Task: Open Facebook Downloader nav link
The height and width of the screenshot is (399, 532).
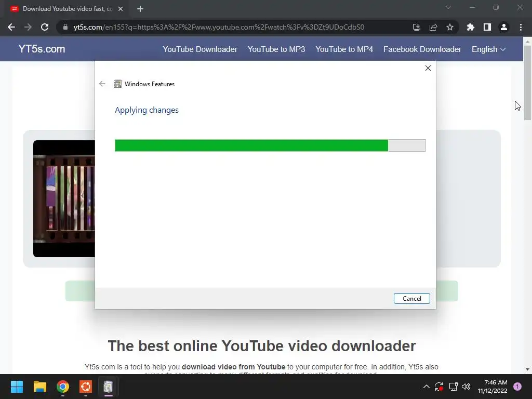Action: (x=422, y=49)
